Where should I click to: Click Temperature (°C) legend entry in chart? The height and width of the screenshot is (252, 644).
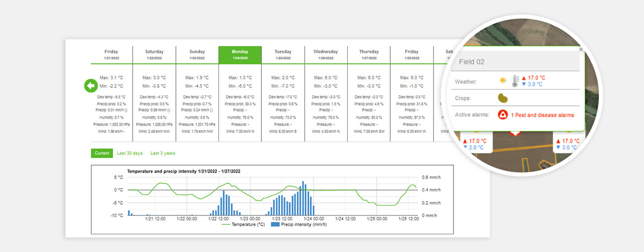coord(243,225)
